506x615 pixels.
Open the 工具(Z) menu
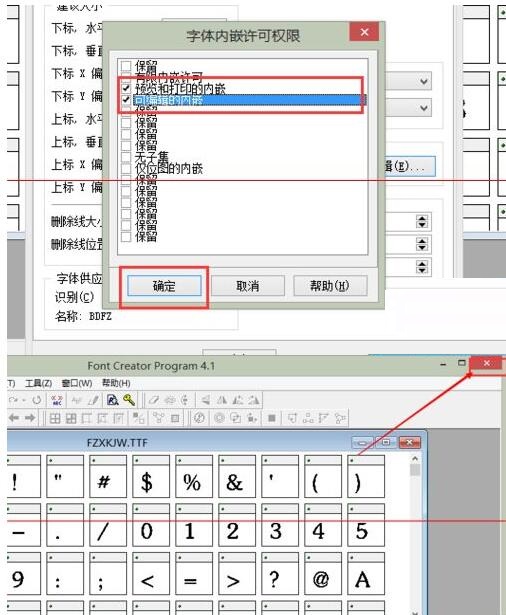pos(38,383)
